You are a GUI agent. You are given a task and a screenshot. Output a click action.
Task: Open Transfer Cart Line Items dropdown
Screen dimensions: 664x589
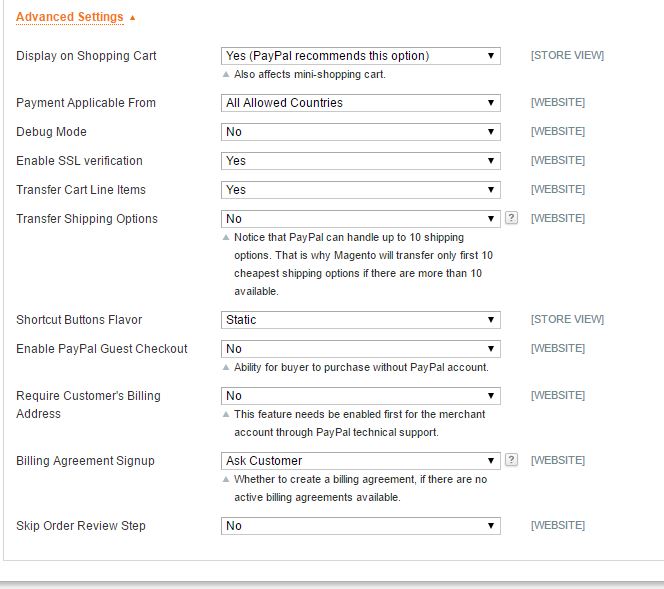361,190
